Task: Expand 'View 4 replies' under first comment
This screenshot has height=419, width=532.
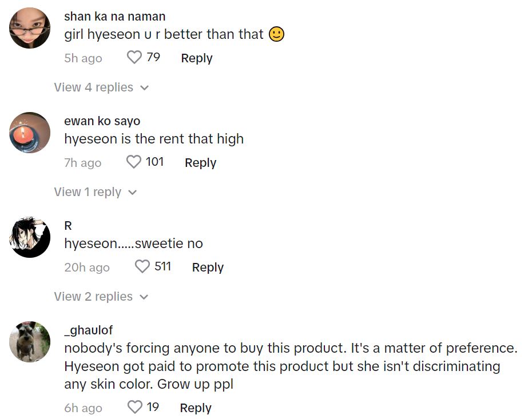Action: point(101,87)
